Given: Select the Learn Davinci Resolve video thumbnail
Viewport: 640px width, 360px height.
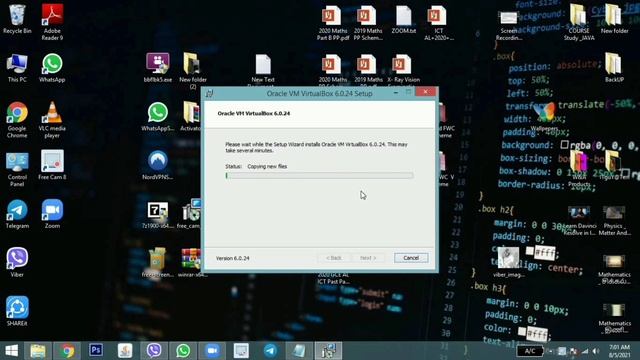Looking at the screenshot, I should coord(579,221).
